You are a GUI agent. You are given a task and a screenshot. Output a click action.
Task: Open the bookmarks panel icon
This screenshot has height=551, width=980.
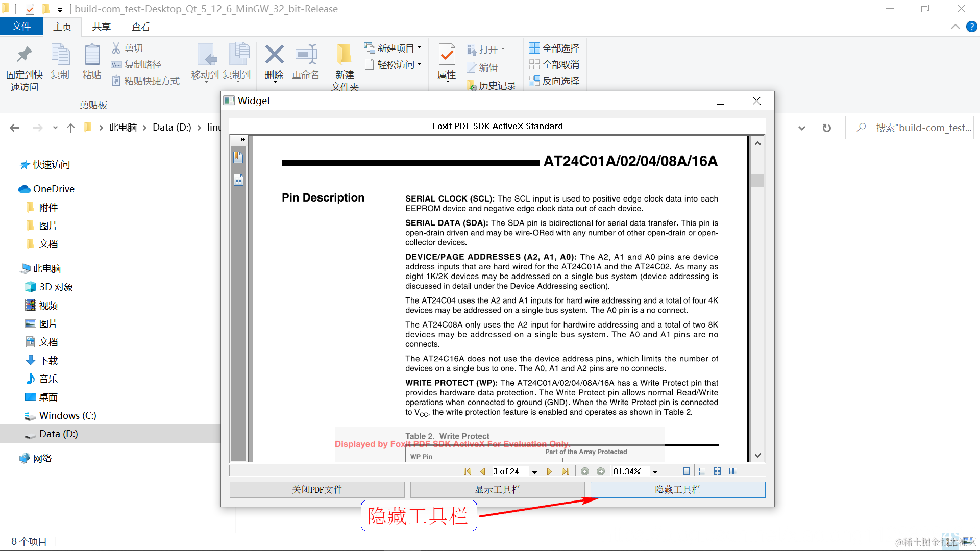[238, 157]
